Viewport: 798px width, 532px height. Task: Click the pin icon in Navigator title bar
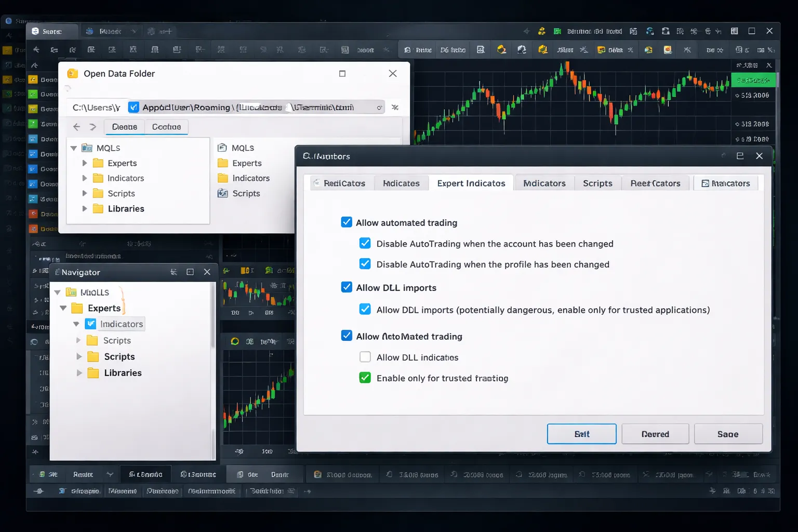tap(174, 272)
